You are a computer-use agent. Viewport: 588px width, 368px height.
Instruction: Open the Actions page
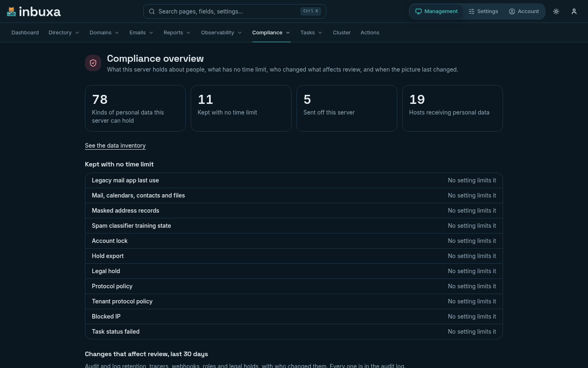370,33
